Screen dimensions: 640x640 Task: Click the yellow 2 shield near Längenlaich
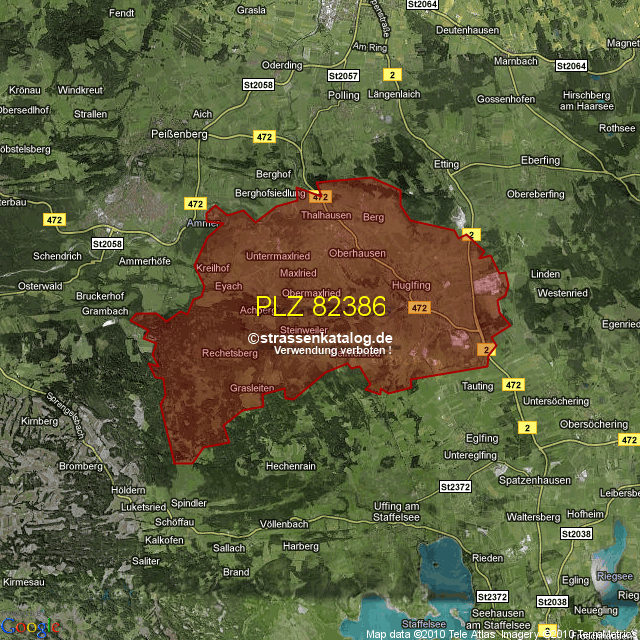(393, 75)
